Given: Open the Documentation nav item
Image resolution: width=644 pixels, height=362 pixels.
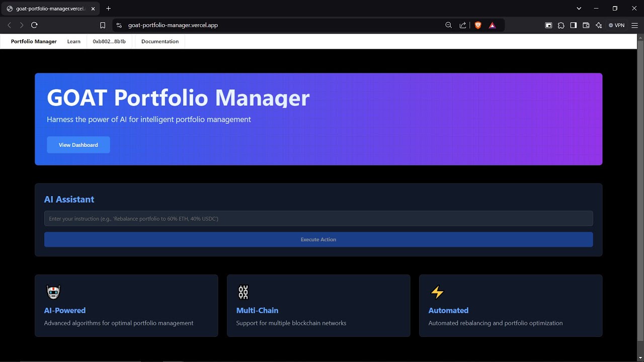Looking at the screenshot, I should 160,42.
